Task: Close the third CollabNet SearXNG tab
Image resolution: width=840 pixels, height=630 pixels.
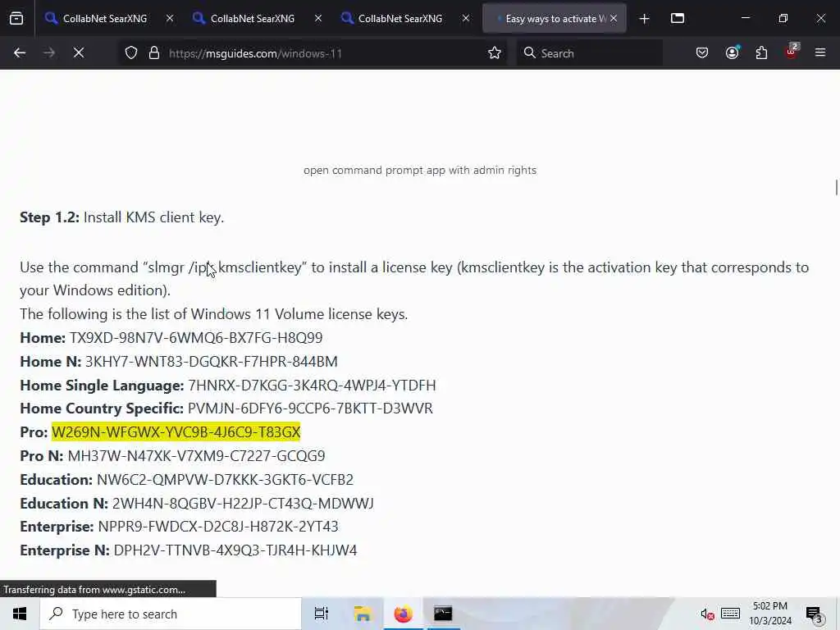Action: [x=466, y=18]
